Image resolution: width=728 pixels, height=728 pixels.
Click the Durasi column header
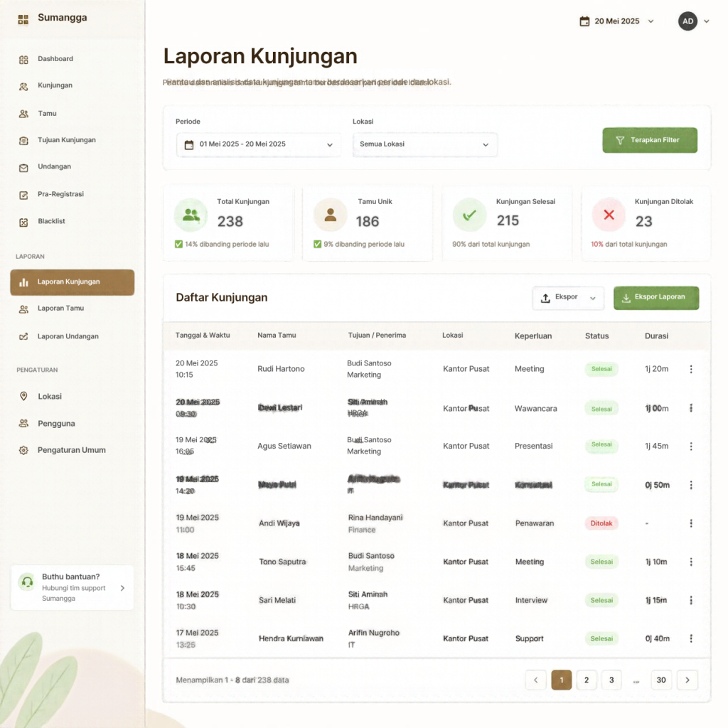pos(656,336)
